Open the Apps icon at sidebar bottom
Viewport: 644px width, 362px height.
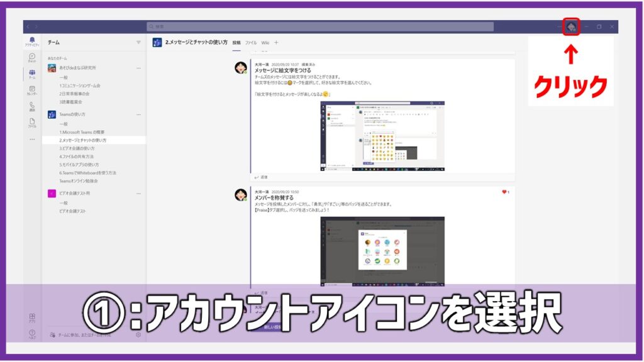click(x=32, y=317)
